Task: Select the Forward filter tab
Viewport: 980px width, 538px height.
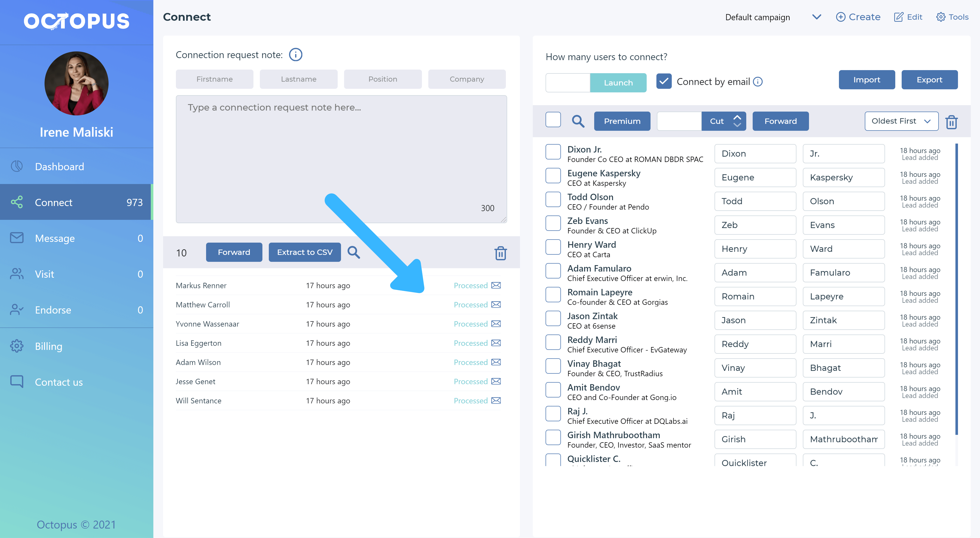Action: point(780,121)
